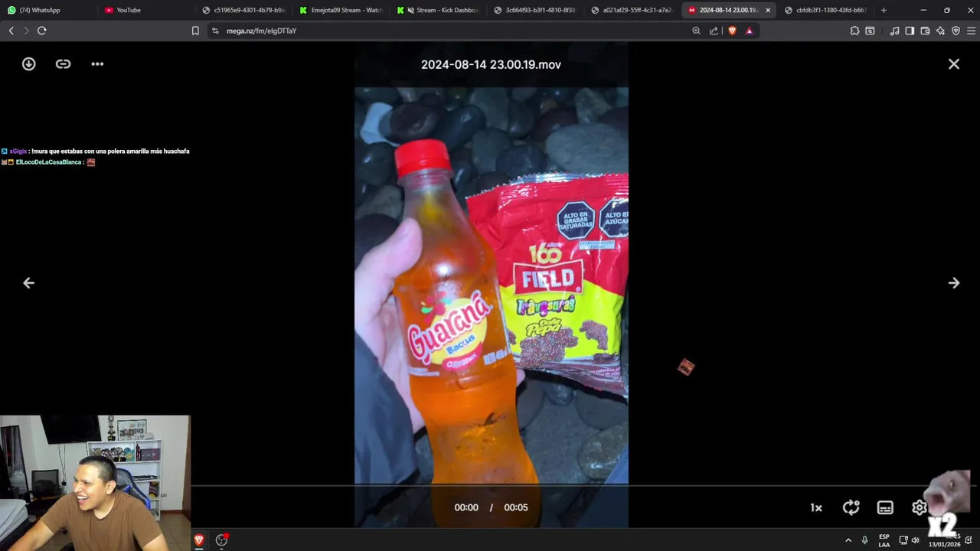Open the three-dot more options menu

[x=97, y=64]
